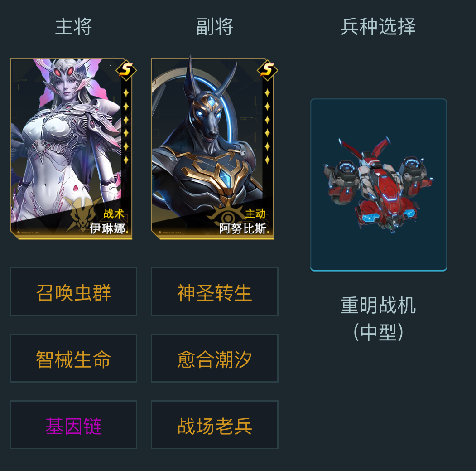Open the 召唤虫群 skill
476x471 pixels.
click(x=73, y=292)
